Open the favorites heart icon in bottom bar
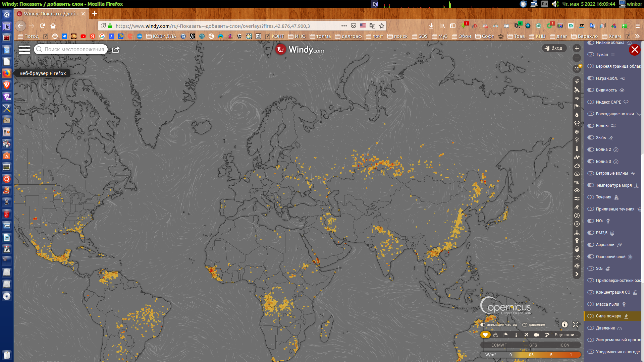The image size is (644, 362). [485, 335]
